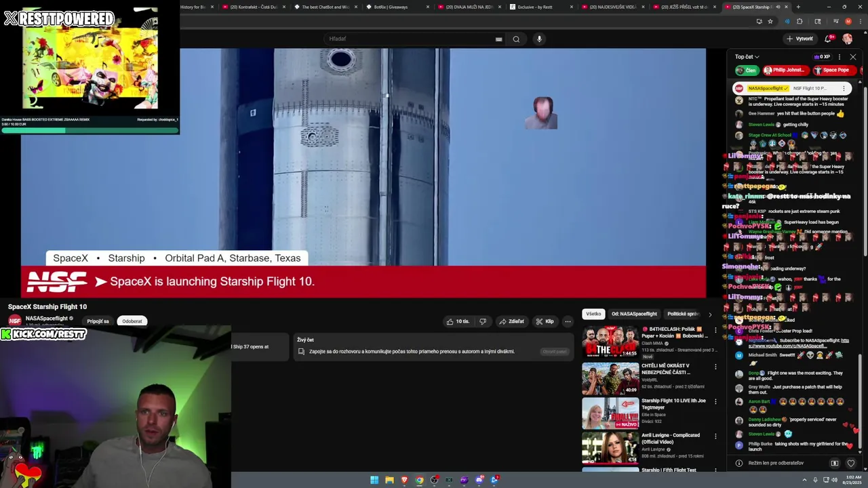Click the Klip scissors button
The height and width of the screenshot is (488, 868).
(545, 321)
